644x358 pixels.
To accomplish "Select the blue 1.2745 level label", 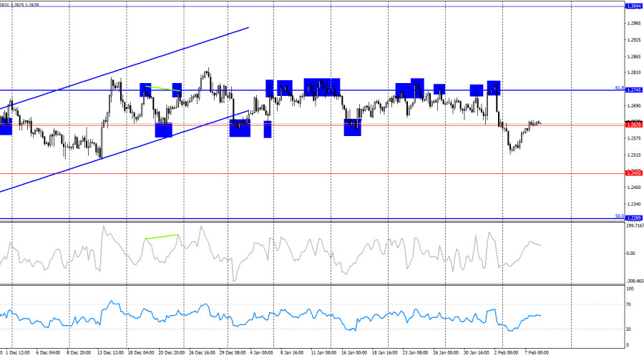I will [x=633, y=90].
